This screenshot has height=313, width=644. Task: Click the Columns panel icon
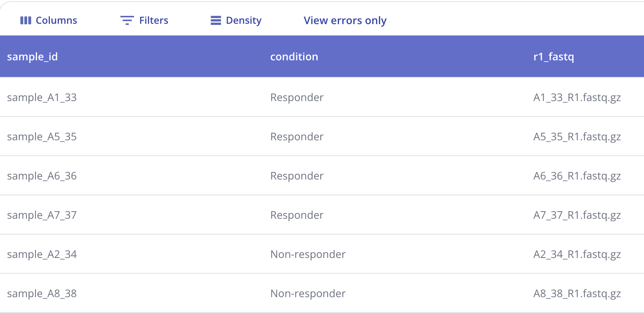click(x=25, y=20)
